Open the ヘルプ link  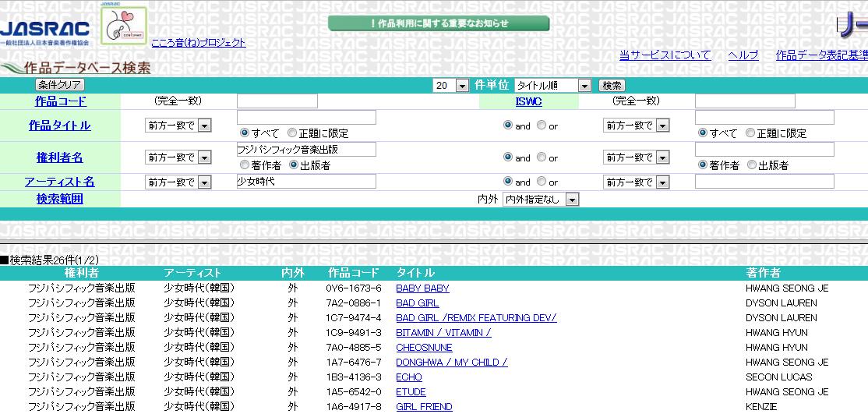tap(743, 55)
